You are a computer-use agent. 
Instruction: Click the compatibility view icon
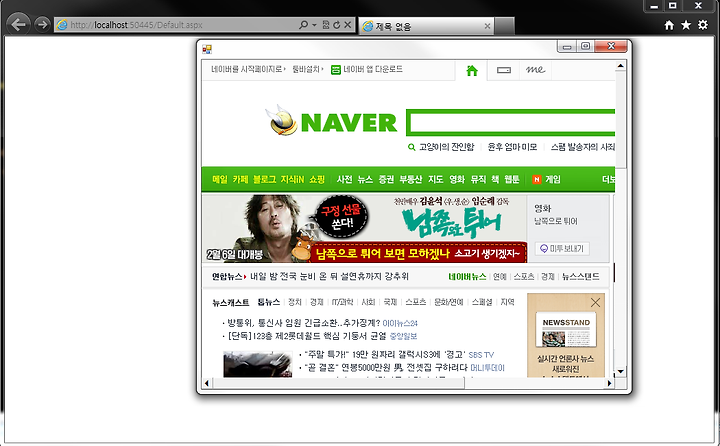326,25
